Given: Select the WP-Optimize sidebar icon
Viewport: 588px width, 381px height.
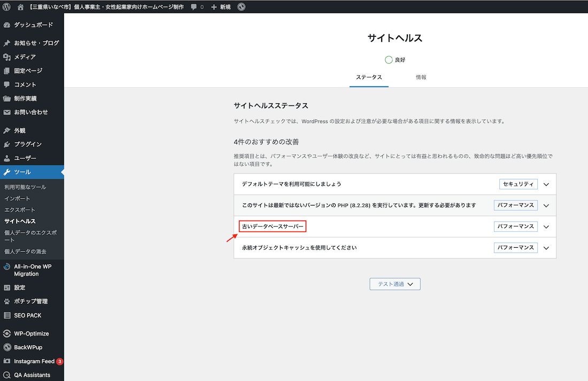Looking at the screenshot, I should 6,333.
